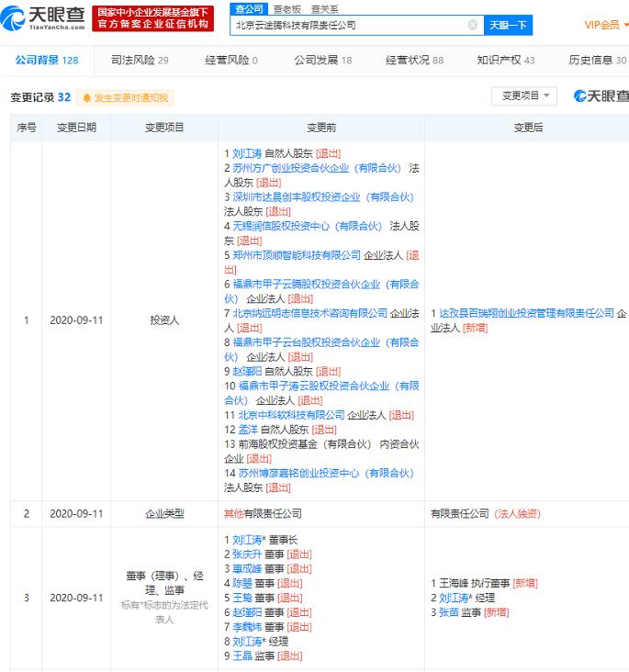
Task: Open 刘江涛 自然人股东 link in investor list
Action: [247, 153]
